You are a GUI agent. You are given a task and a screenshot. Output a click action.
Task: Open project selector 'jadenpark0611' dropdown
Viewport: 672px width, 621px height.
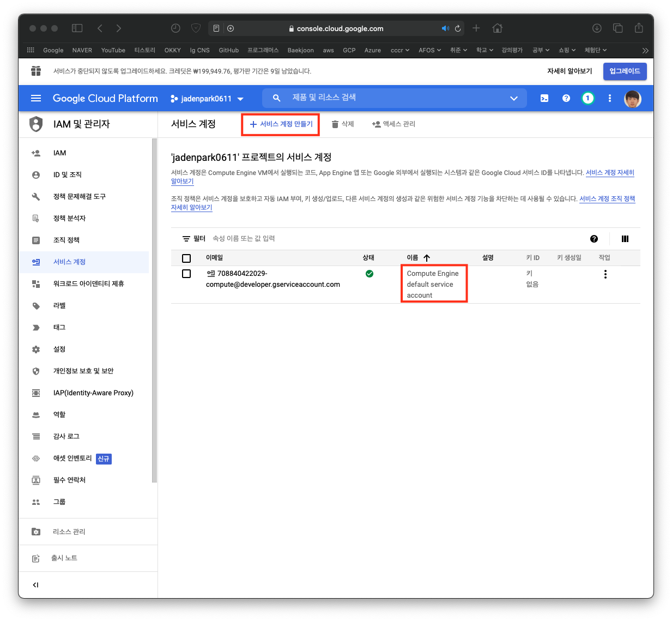tap(207, 99)
